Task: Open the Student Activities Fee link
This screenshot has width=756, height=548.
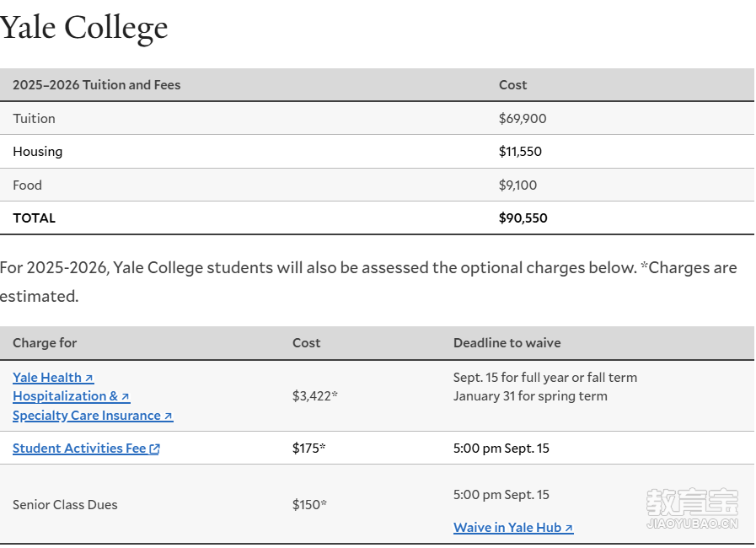Action: click(79, 449)
